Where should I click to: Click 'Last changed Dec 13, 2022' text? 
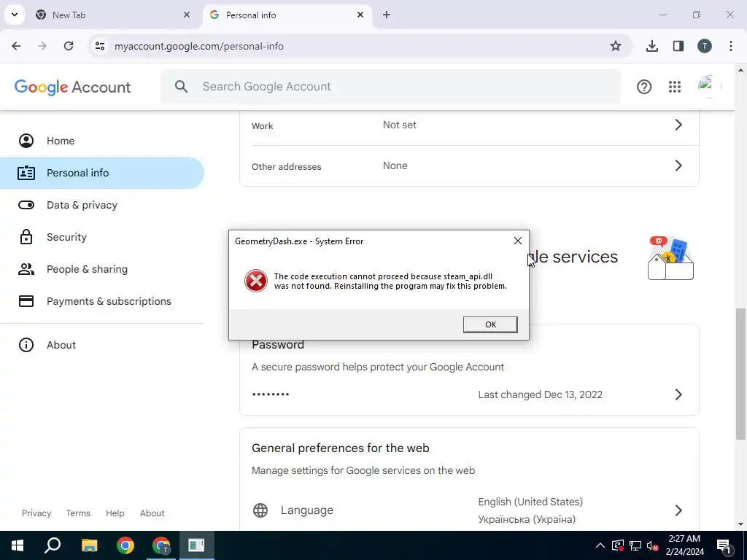point(541,394)
